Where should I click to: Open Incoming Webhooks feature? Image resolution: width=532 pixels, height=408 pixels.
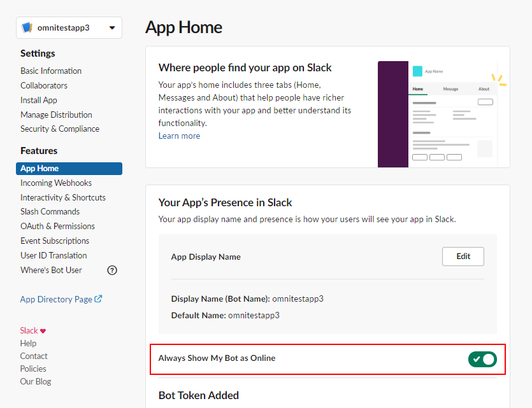[56, 183]
